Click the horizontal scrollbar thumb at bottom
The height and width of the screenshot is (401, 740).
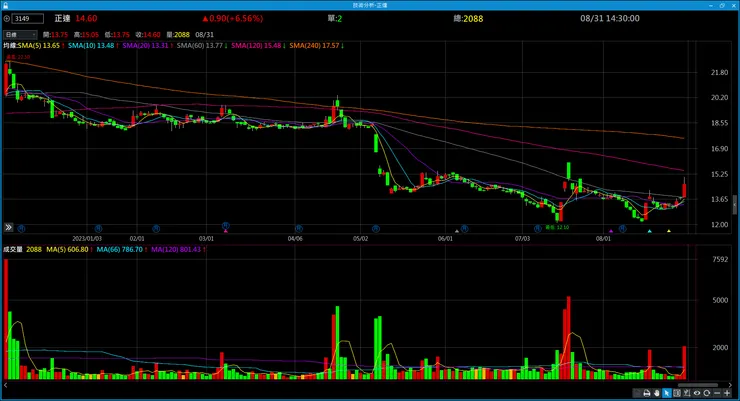pyautogui.click(x=698, y=385)
